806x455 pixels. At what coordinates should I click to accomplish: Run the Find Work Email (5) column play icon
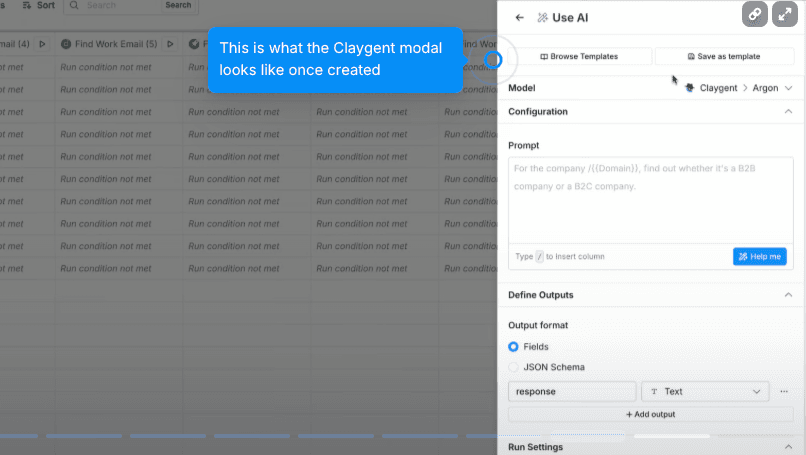tap(170, 44)
